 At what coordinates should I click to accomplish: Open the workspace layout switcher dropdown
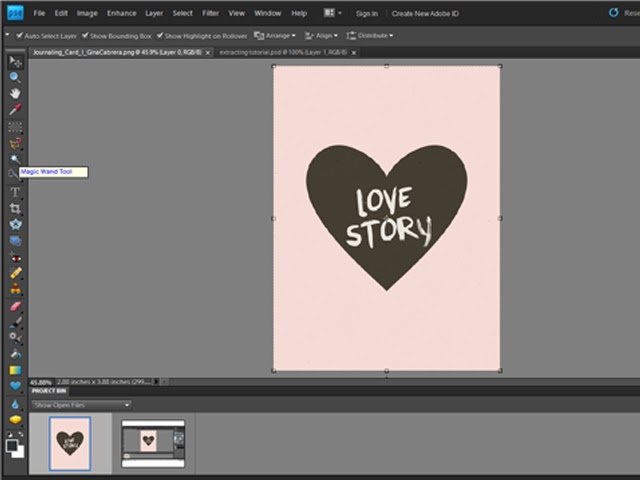click(333, 13)
